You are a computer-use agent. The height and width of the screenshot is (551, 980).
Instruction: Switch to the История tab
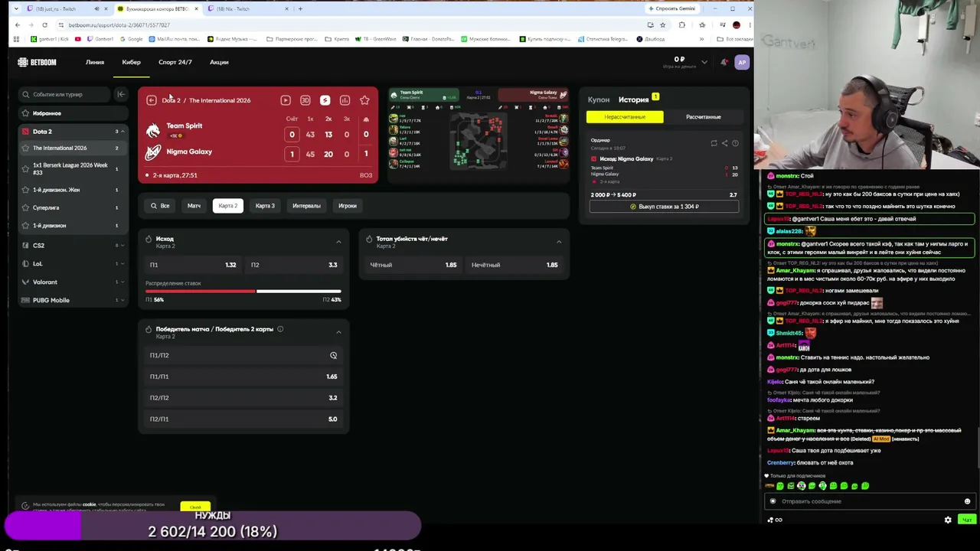[x=634, y=99]
